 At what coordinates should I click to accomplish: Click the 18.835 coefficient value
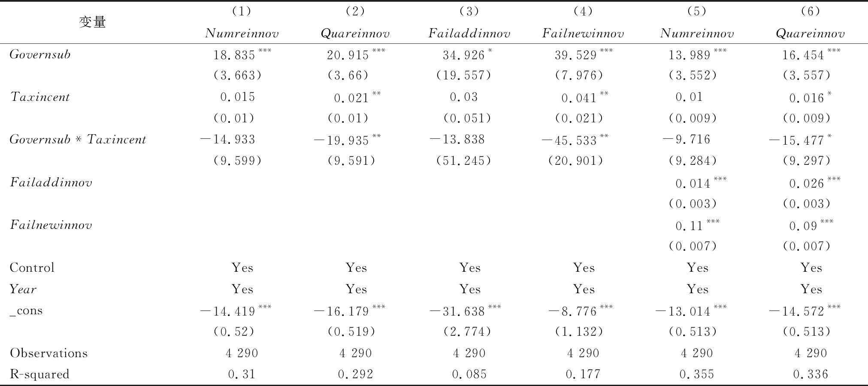(x=235, y=55)
